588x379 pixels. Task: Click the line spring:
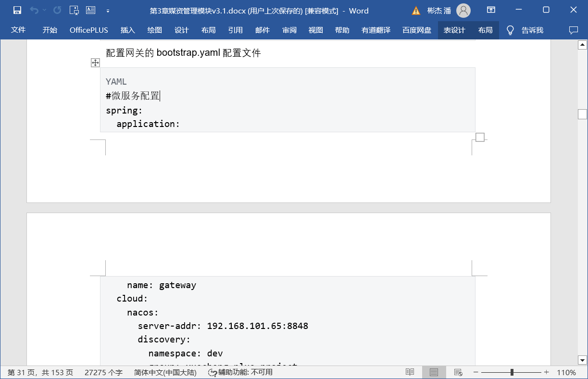coord(125,110)
